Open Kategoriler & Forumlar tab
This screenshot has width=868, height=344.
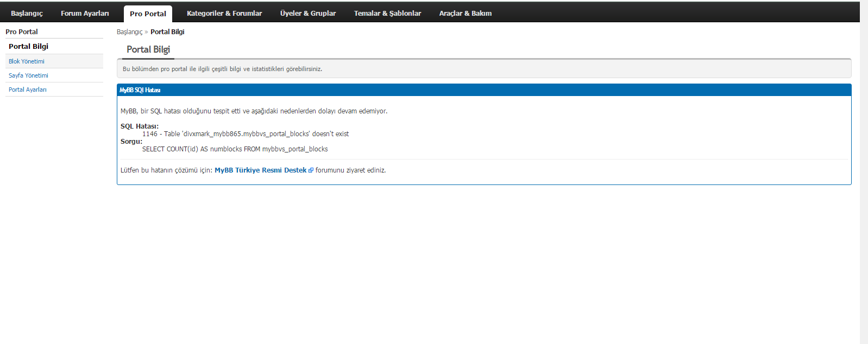224,13
